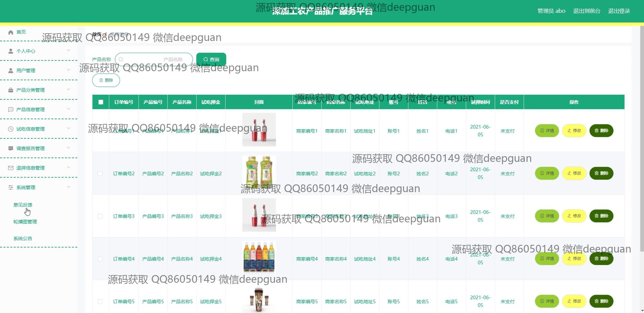This screenshot has height=313, width=644.
Task: Click the 退押信息管理 envelope icon
Action: 11,168
